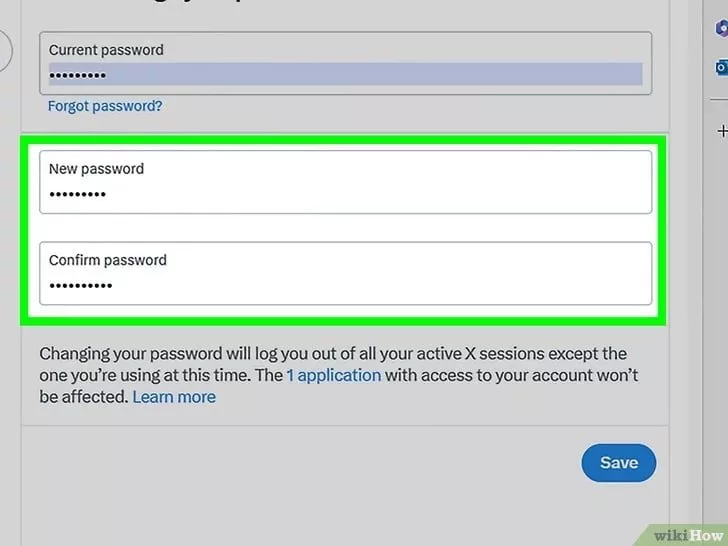
Task: Follow the "1 application" link
Action: click(333, 375)
